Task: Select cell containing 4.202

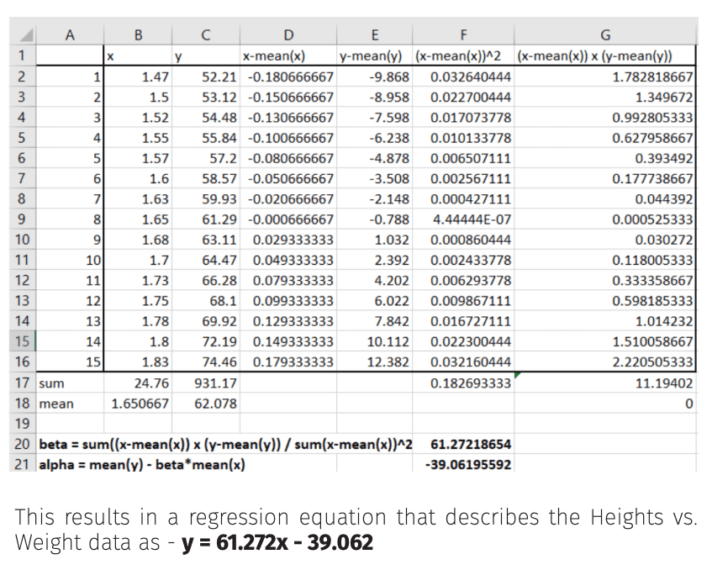Action: (x=375, y=280)
